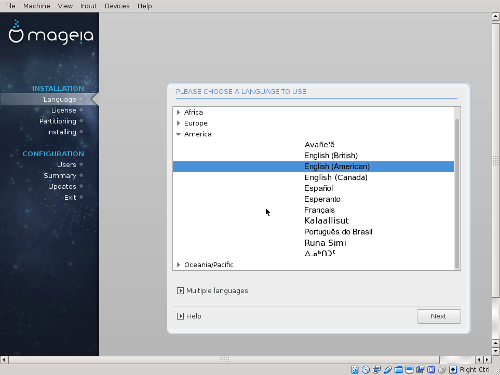
Task: Click the display monitor status icon
Action: point(409,370)
